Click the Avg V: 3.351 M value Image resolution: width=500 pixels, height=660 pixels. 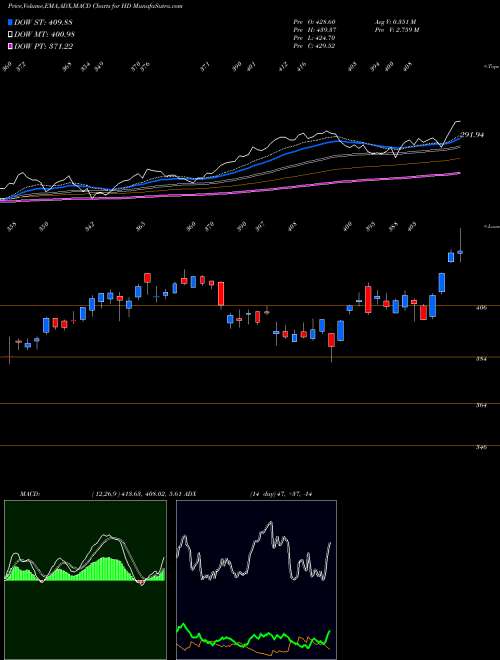[x=395, y=22]
